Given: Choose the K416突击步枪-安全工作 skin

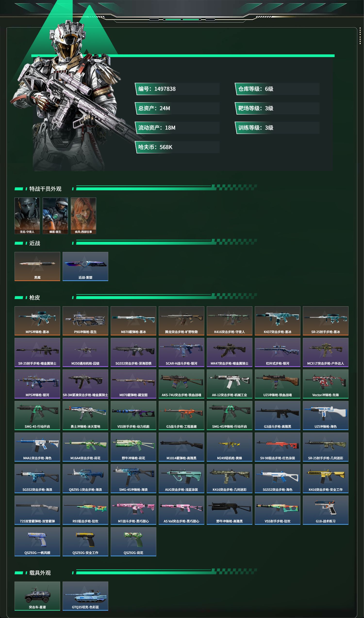Looking at the screenshot, I should [326, 479].
